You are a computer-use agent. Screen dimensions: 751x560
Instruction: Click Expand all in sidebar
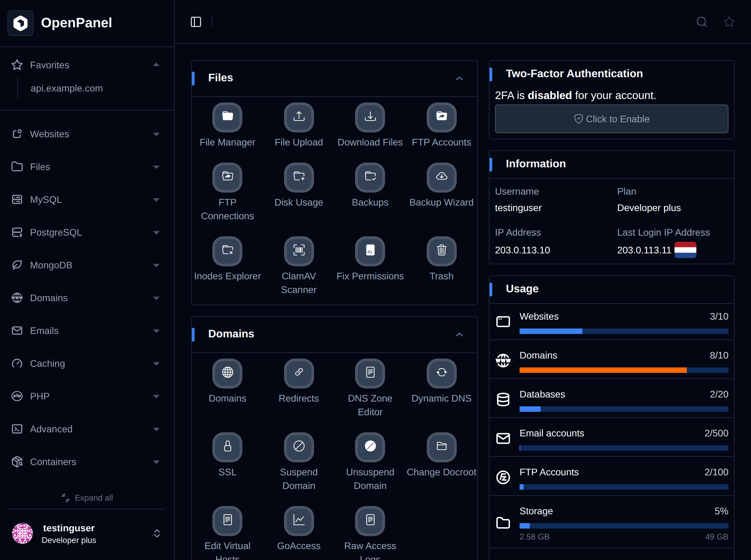tap(87, 498)
